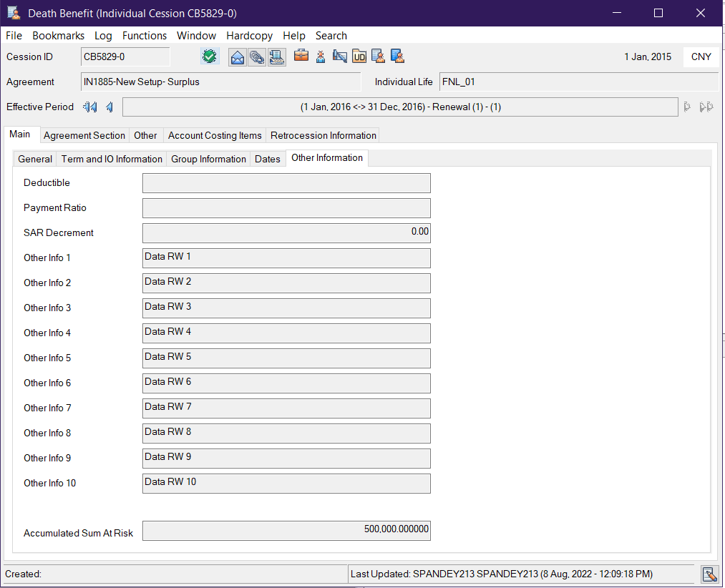Open the Bookmarks menu
Image resolution: width=725 pixels, height=588 pixels.
(x=58, y=36)
